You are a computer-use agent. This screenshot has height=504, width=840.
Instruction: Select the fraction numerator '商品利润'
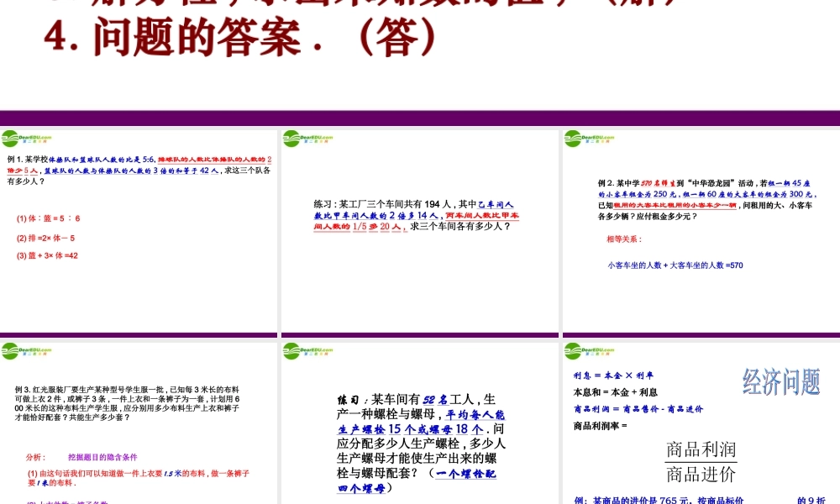click(701, 449)
